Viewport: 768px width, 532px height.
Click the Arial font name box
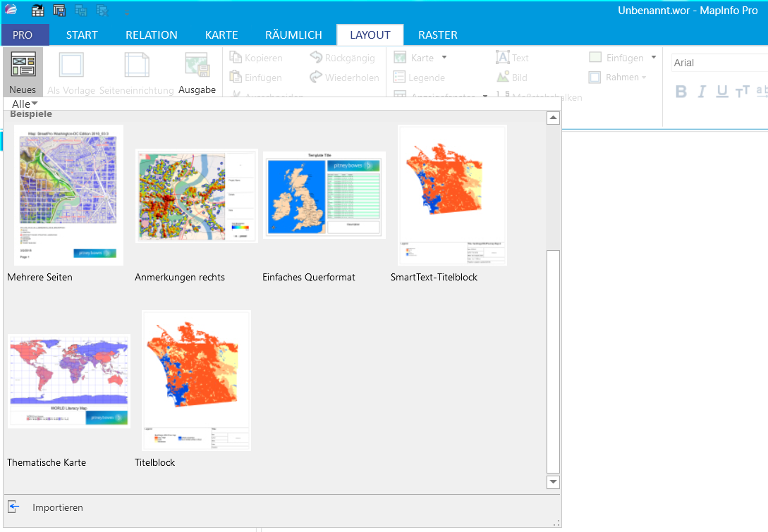tap(719, 63)
